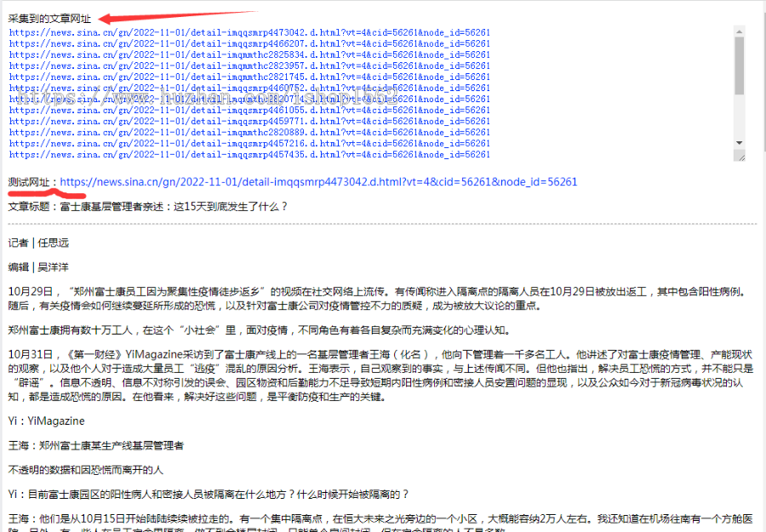Viewport: 766px width, 532px height.
Task: Click the URL line containing imqqsmrp4461055
Action: [249, 111]
